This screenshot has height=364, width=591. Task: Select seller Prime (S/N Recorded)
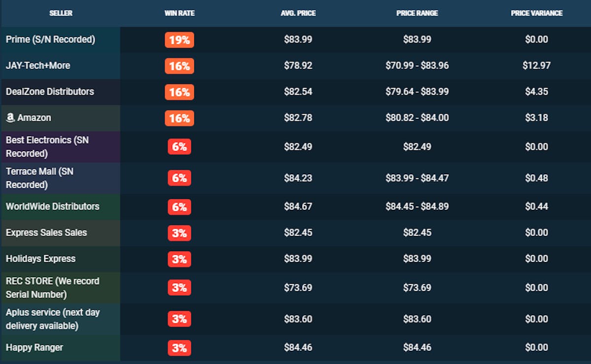50,39
